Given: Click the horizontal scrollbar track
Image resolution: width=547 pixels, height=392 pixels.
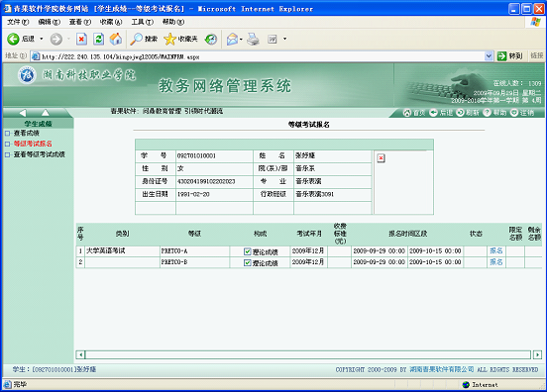Looking at the screenshot, I should (x=308, y=354).
